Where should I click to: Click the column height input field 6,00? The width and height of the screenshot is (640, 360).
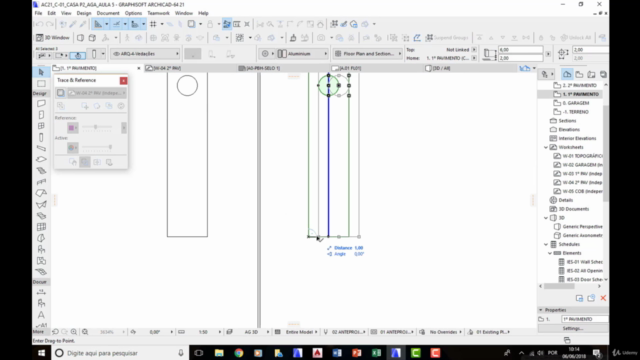pyautogui.click(x=520, y=50)
